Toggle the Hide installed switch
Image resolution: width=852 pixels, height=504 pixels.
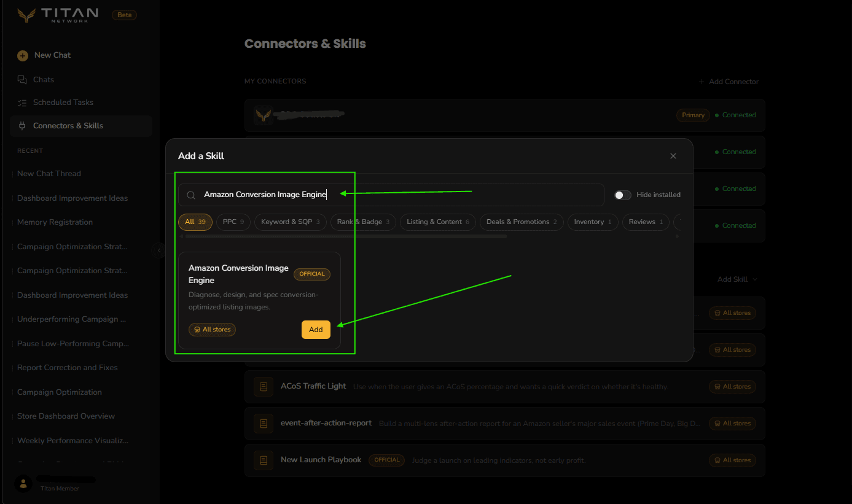click(623, 195)
